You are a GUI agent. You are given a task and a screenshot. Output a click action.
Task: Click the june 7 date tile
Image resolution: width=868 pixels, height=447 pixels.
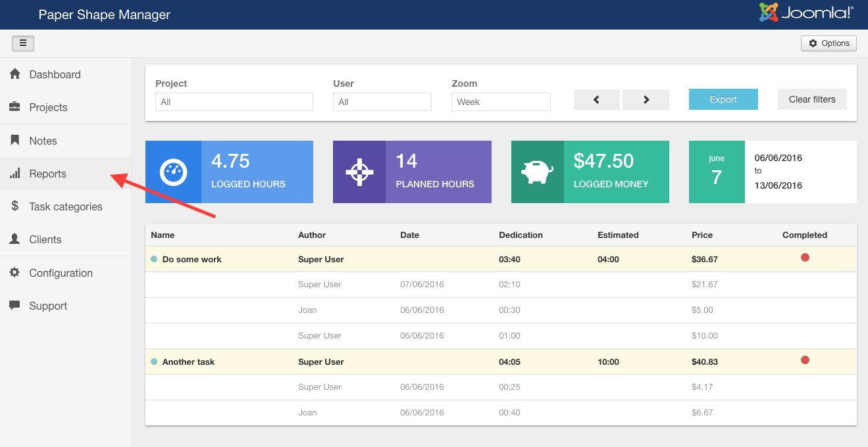717,172
